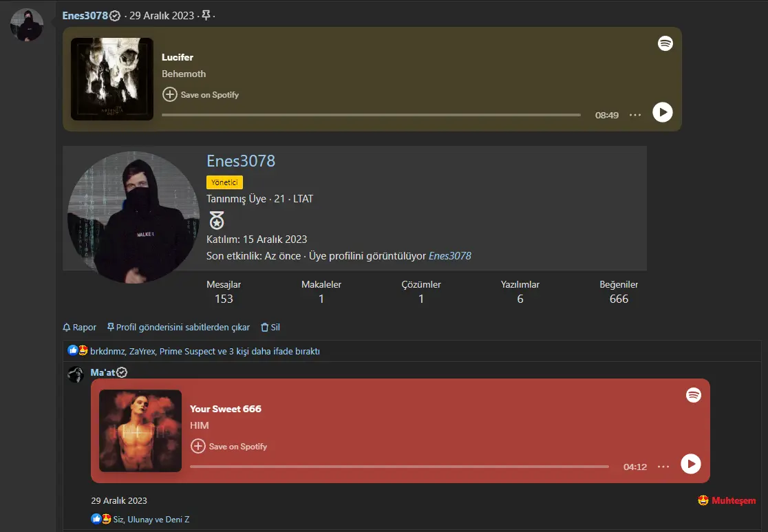Click the Yönetici badge
Screen dimensions: 768x532
pyautogui.click(x=224, y=182)
